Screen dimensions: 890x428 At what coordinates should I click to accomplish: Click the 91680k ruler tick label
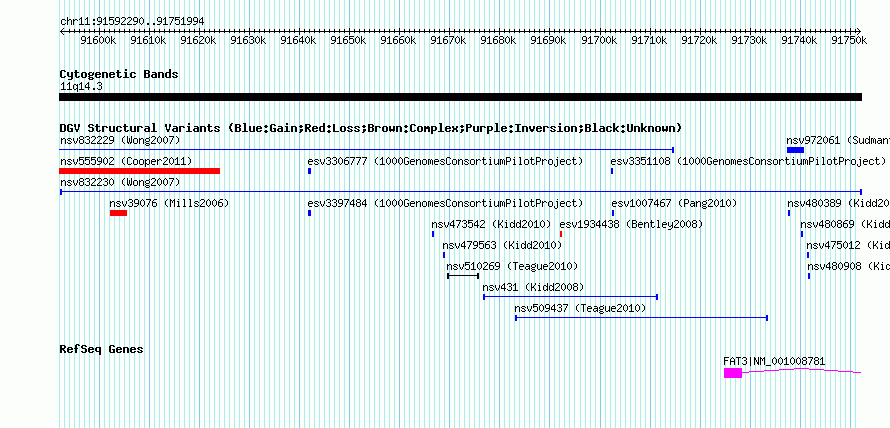coord(498,40)
